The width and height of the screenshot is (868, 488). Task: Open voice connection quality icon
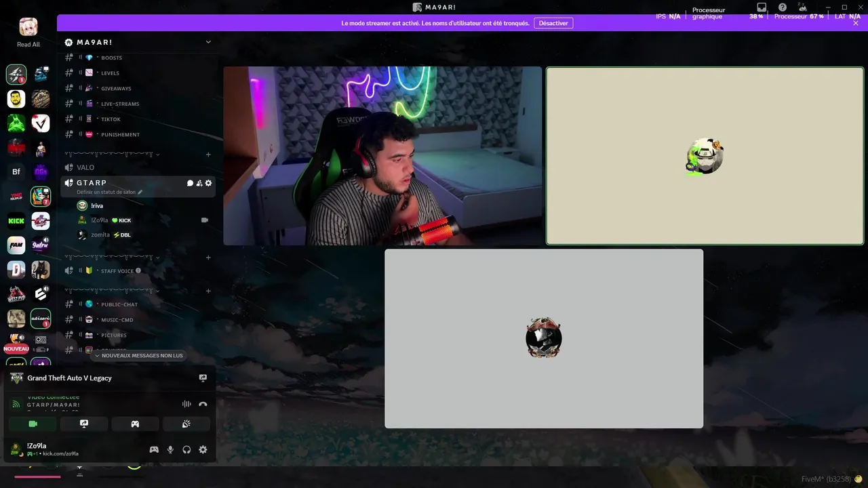pos(16,404)
